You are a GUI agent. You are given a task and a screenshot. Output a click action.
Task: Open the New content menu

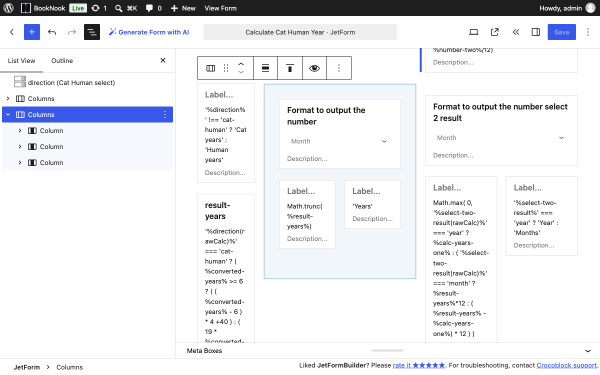click(183, 8)
